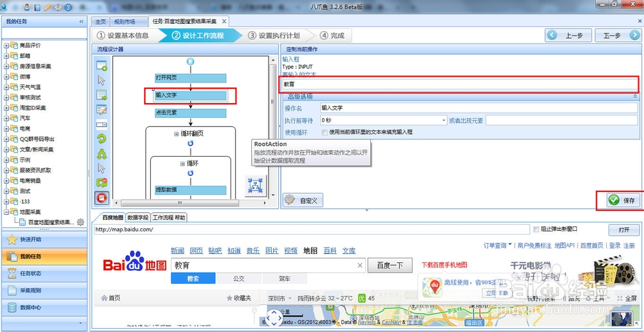This screenshot has width=644, height=332.
Task: Collapse the 循环翻页 loop box
Action: click(176, 134)
